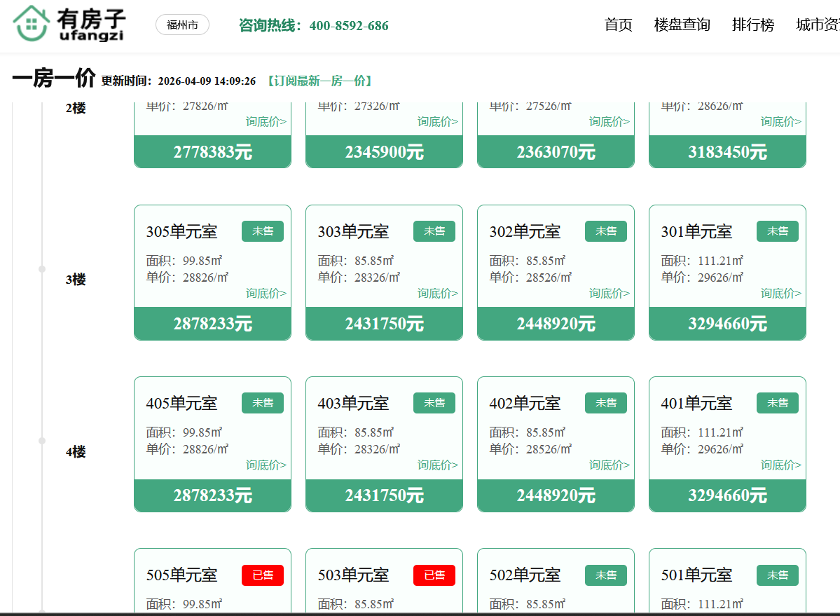840x616 pixels.
Task: Go to the 首页 menu item
Action: pyautogui.click(x=618, y=25)
